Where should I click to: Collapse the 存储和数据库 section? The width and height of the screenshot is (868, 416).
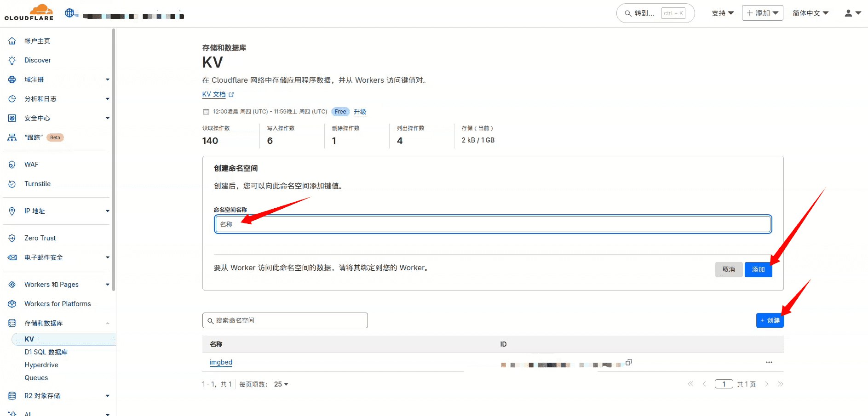108,323
